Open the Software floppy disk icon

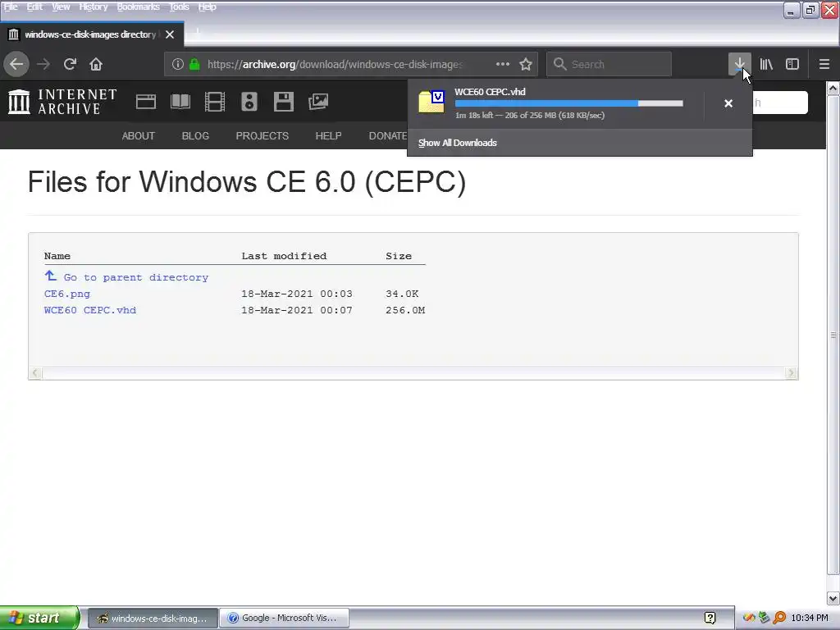283,102
